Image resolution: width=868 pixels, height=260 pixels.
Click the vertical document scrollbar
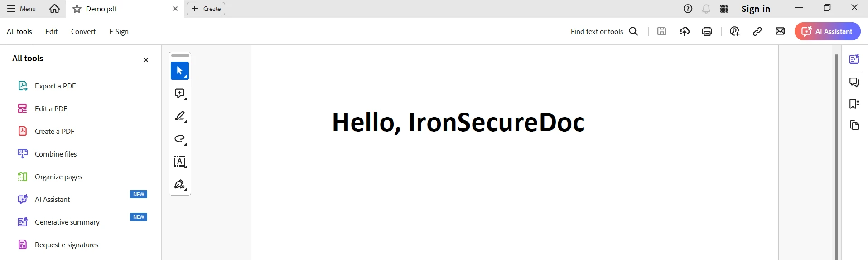[x=837, y=154]
